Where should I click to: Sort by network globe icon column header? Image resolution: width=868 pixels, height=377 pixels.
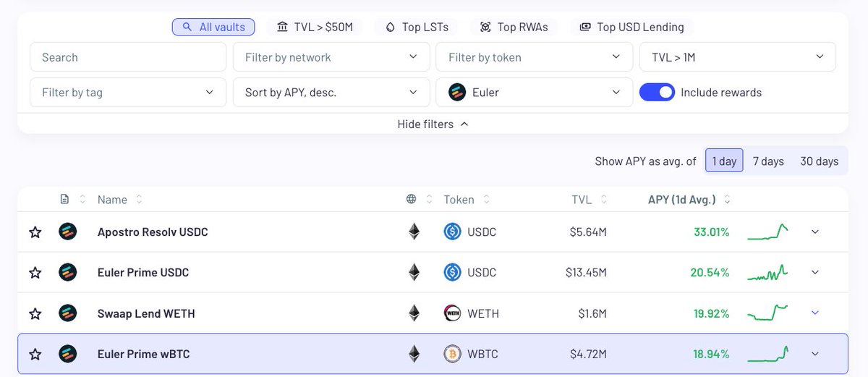(x=412, y=199)
